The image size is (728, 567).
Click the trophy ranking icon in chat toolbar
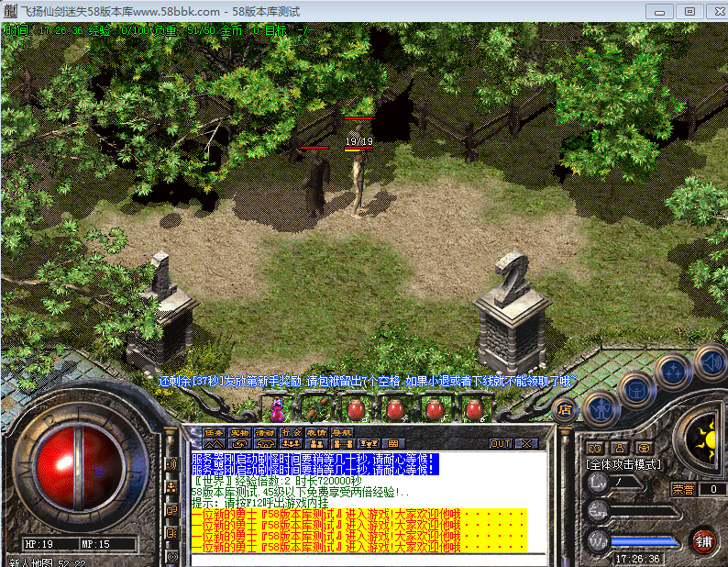[369, 444]
